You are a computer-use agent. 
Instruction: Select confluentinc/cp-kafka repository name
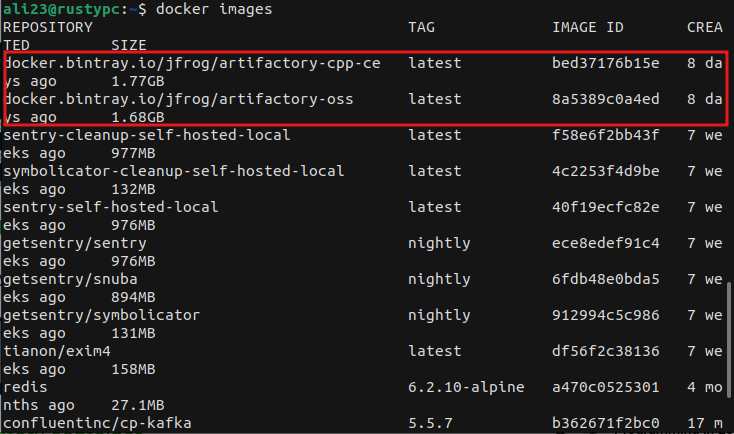pos(97,424)
